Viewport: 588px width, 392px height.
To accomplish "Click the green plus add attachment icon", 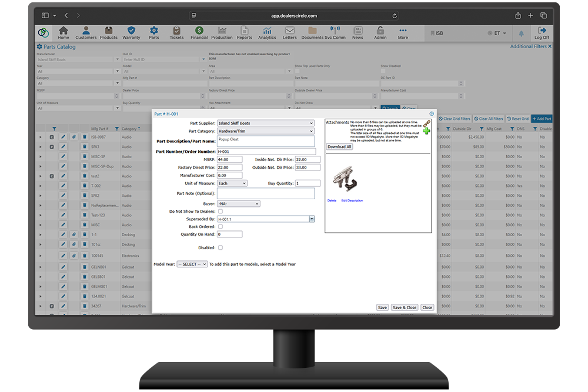I will (426, 131).
